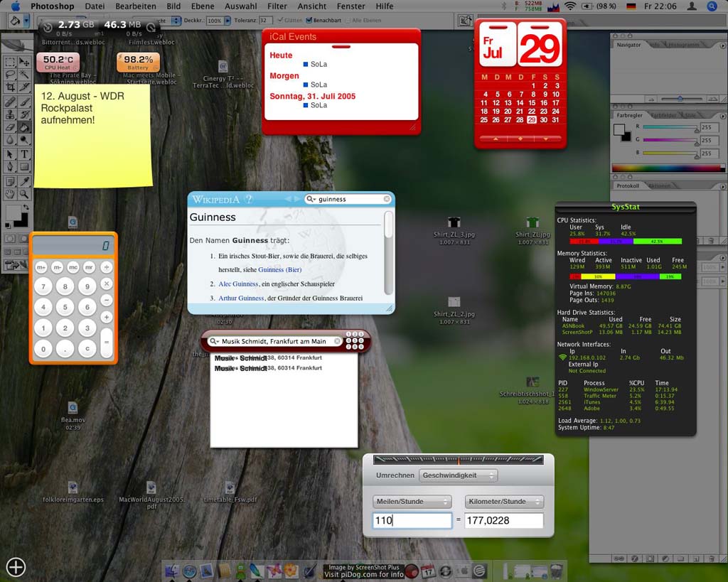The width and height of the screenshot is (728, 582).
Task: Select the Eraser tool
Action: pyautogui.click(x=10, y=126)
